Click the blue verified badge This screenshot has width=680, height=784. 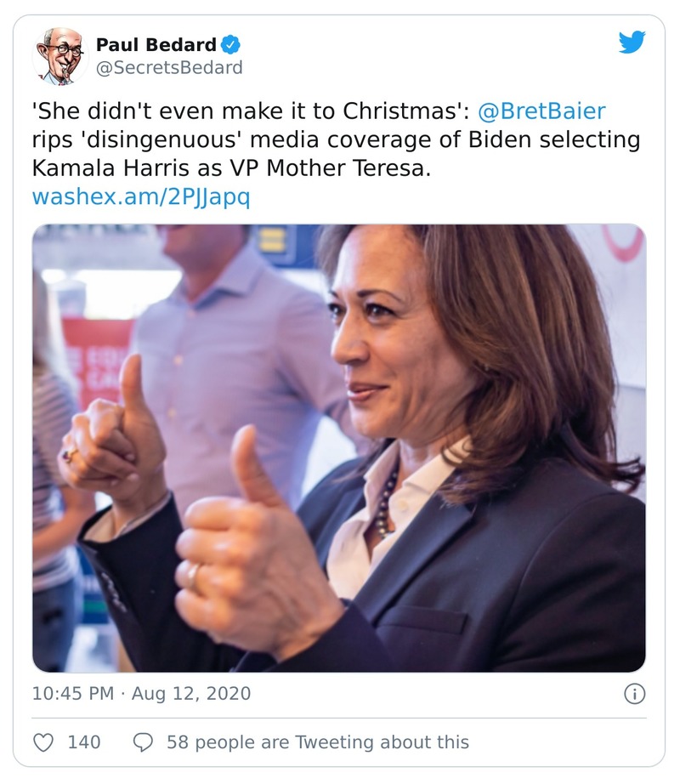(230, 44)
